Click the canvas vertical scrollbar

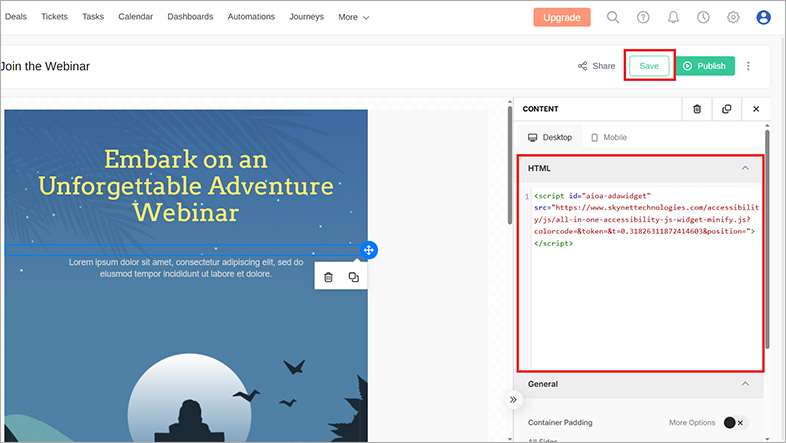click(510, 165)
